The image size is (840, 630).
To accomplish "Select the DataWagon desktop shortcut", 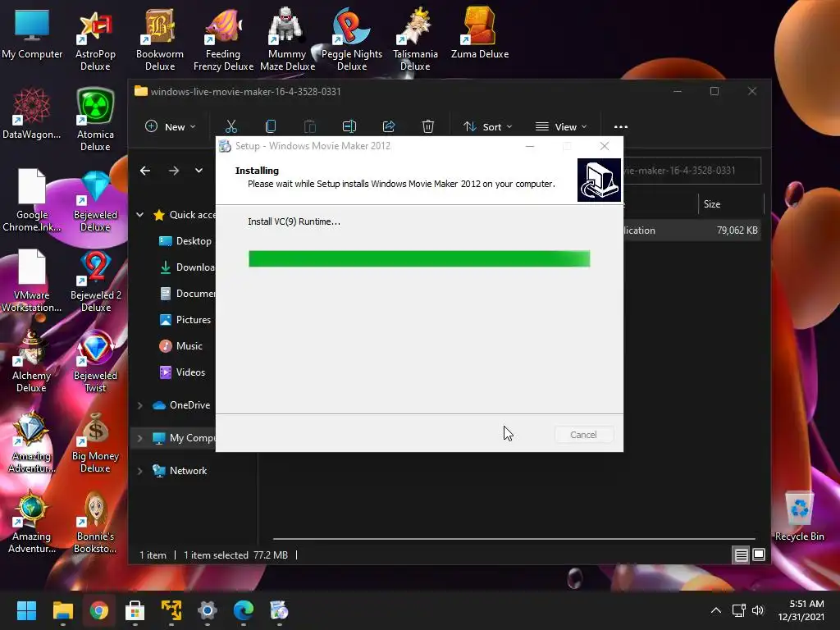I will [x=32, y=113].
